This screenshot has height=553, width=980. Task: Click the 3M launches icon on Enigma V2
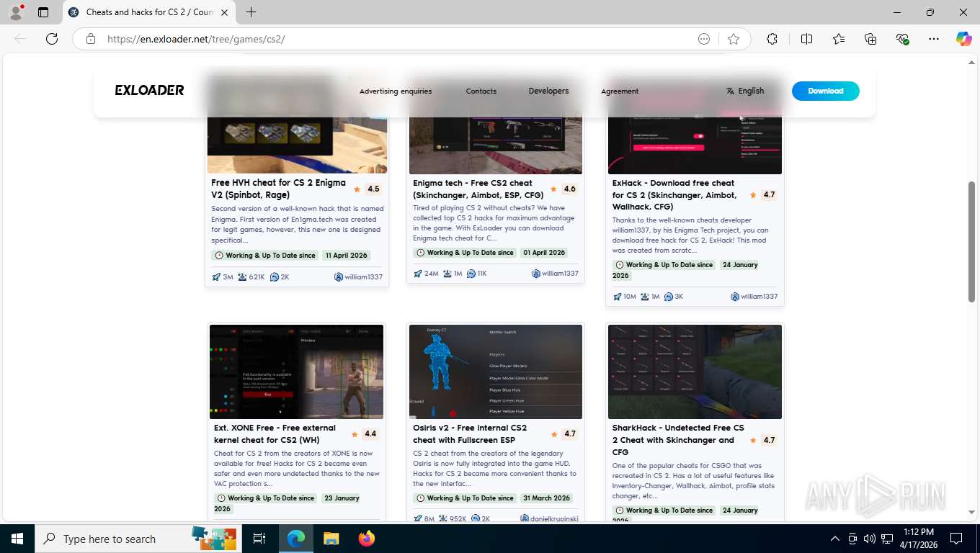(216, 277)
